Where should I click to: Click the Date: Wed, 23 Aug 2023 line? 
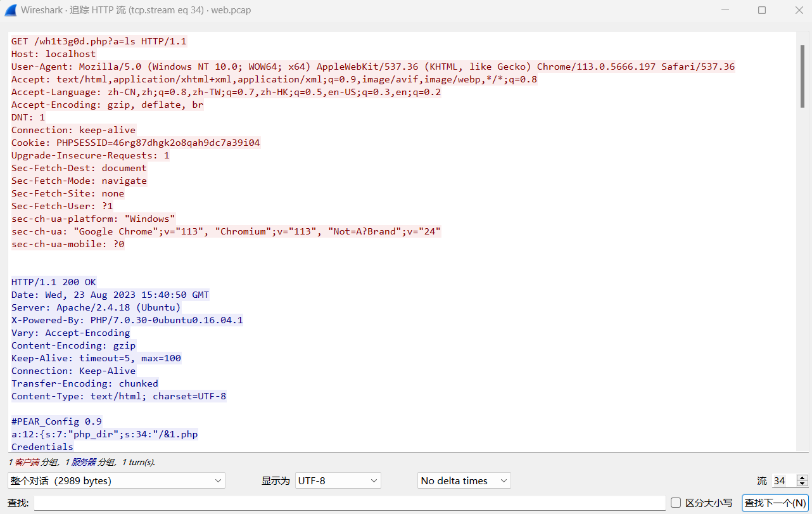click(x=110, y=295)
